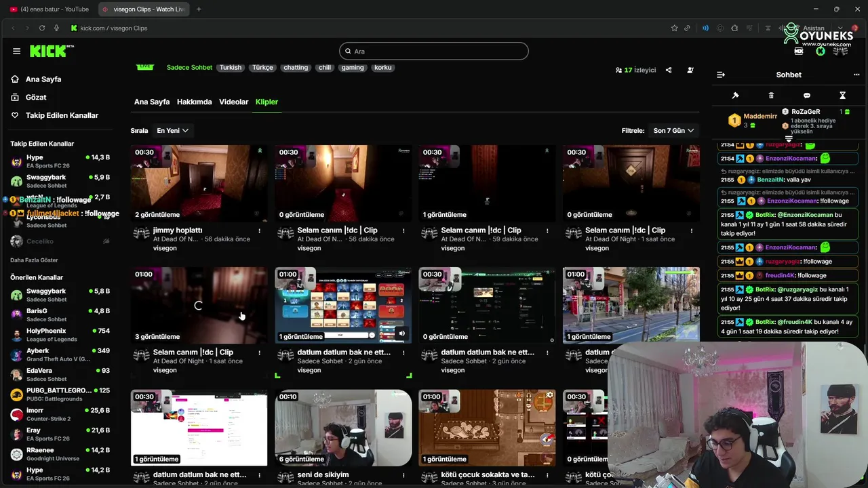868x488 pixels.
Task: Click the microphone icon in address bar
Action: 56,28
